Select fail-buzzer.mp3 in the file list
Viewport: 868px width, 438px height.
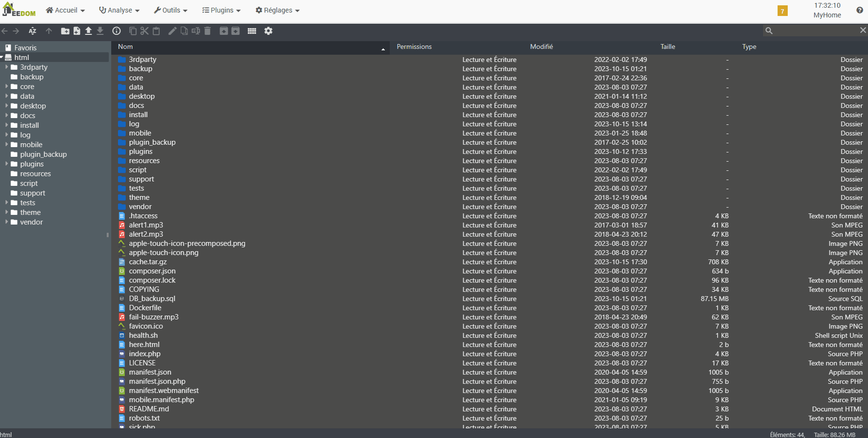489,317
